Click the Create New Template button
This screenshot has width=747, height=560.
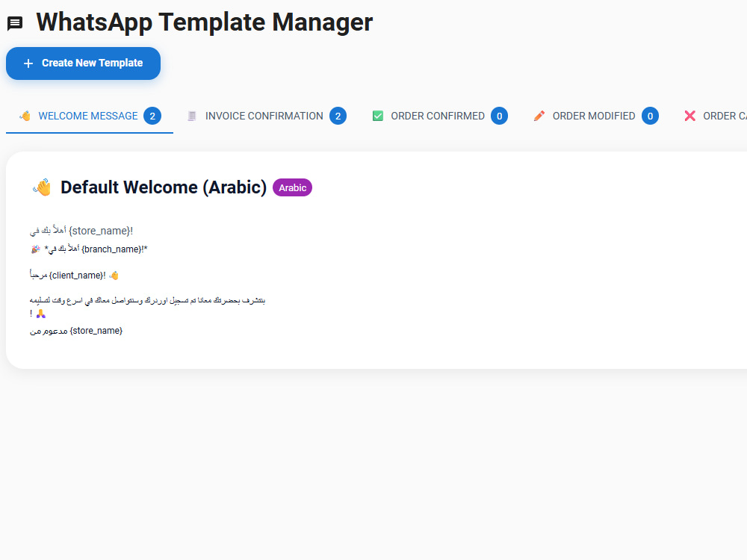click(x=84, y=63)
